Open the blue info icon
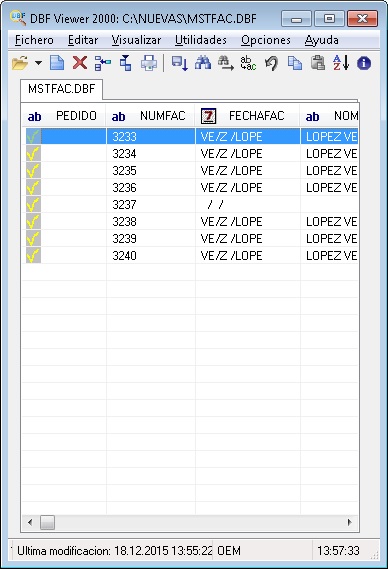This screenshot has height=569, width=388. [364, 63]
